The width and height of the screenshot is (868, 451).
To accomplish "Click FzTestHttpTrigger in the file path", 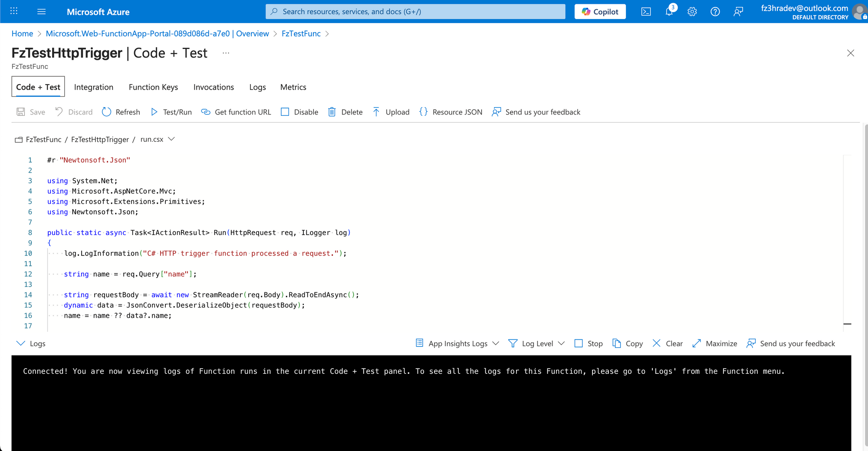I will pyautogui.click(x=100, y=139).
